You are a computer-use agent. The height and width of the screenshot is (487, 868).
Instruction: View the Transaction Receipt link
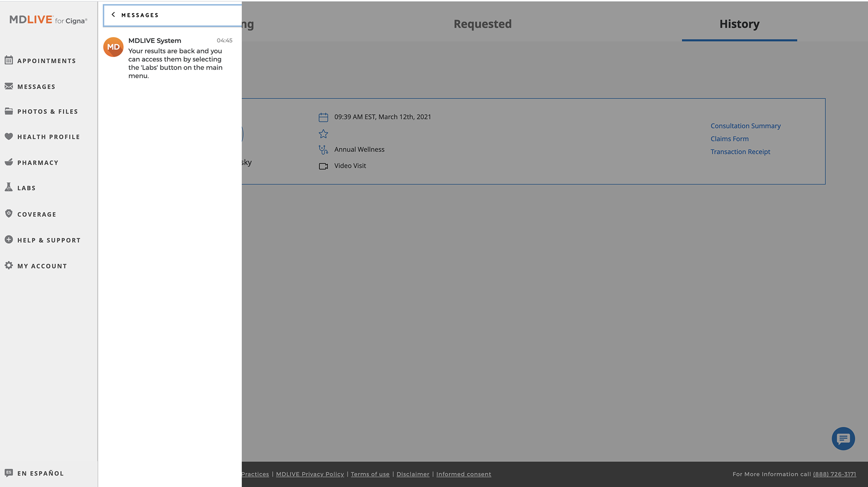(740, 151)
